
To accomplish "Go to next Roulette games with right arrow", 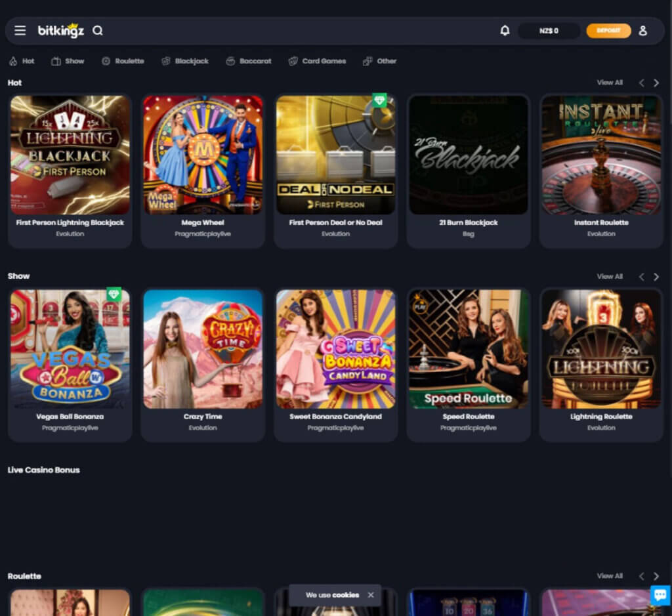I will click(656, 577).
